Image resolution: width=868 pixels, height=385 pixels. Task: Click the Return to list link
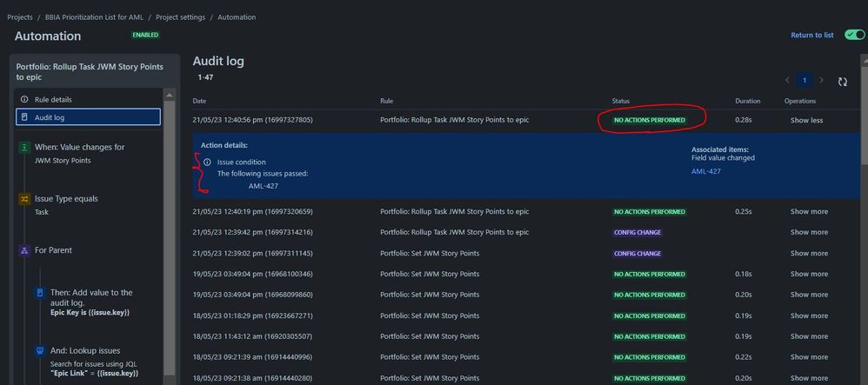point(811,35)
